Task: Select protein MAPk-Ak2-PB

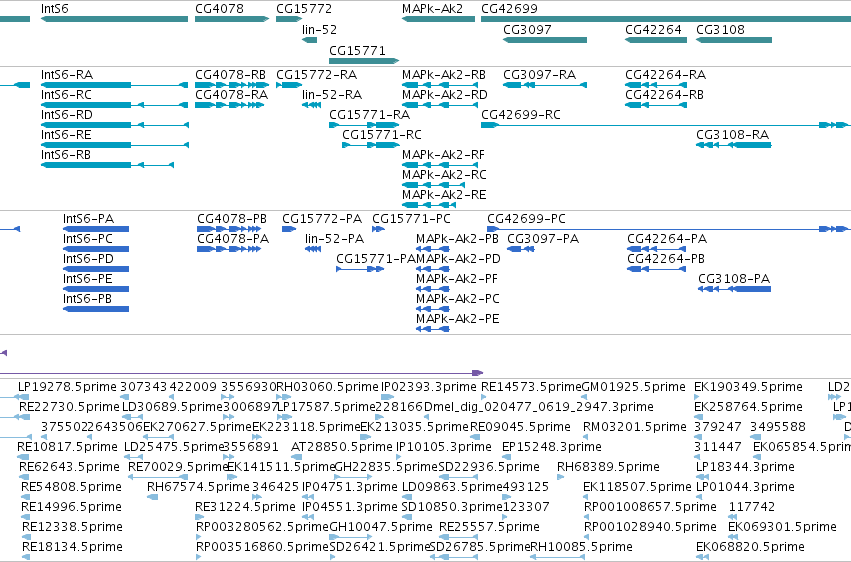Action: click(x=433, y=249)
